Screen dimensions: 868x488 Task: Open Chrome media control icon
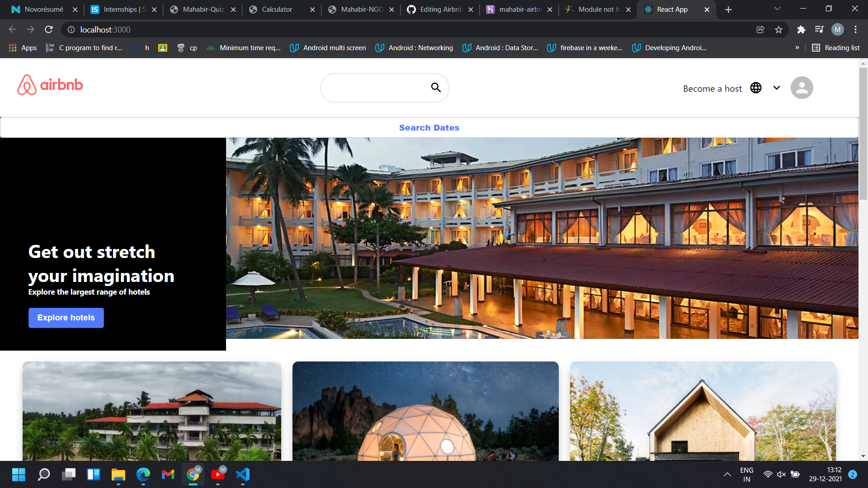(x=819, y=29)
